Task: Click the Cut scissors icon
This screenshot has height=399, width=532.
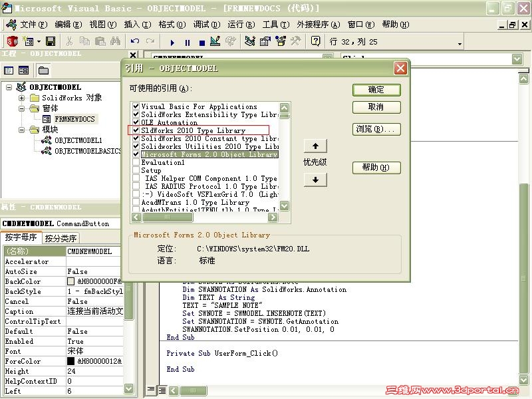Action: pos(70,41)
